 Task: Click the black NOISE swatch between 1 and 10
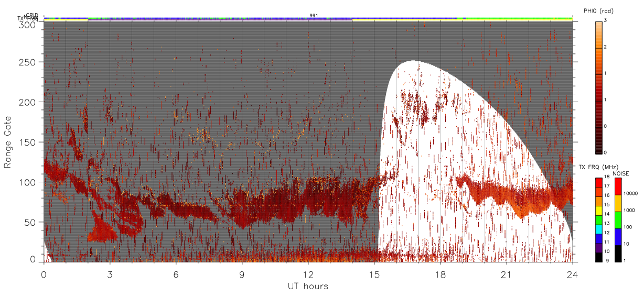[618, 254]
